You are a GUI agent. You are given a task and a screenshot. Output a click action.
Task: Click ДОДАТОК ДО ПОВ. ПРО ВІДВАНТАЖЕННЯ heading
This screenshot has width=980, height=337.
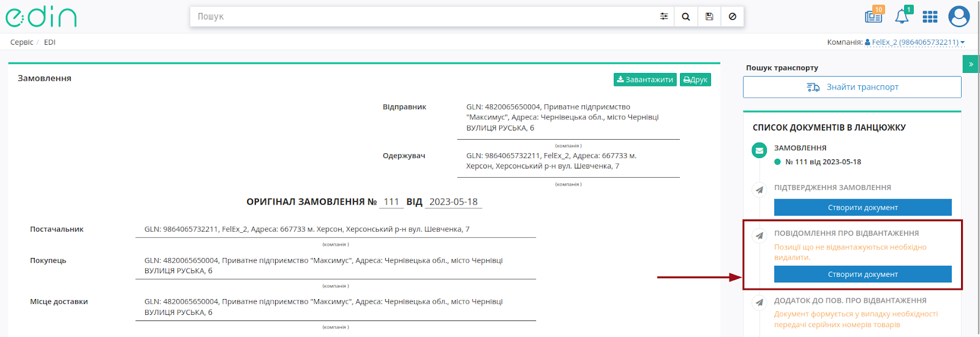click(850, 300)
